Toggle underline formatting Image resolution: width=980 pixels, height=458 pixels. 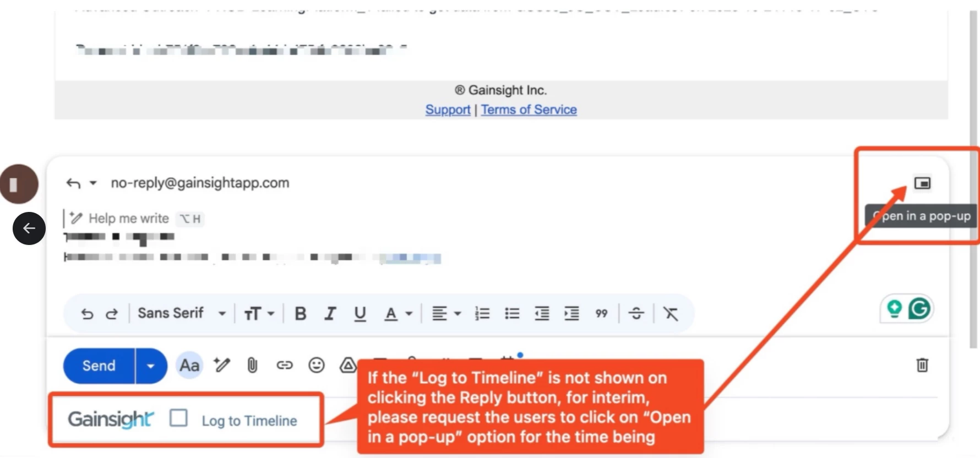coord(360,314)
